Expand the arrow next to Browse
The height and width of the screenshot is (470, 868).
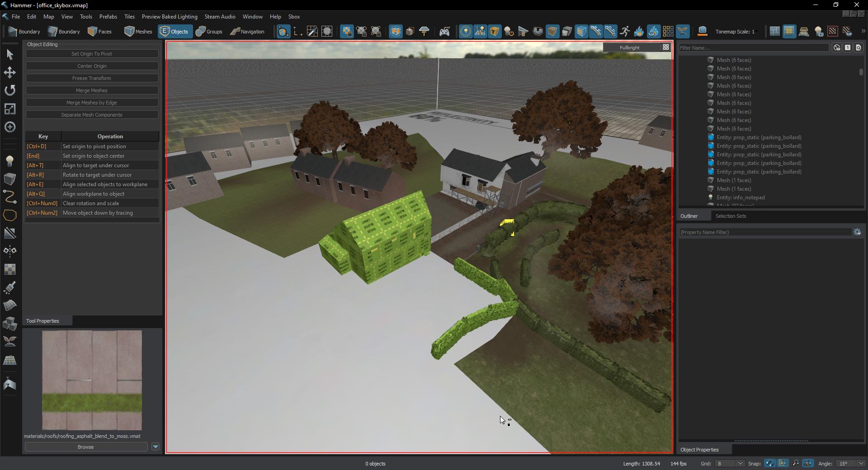click(156, 446)
